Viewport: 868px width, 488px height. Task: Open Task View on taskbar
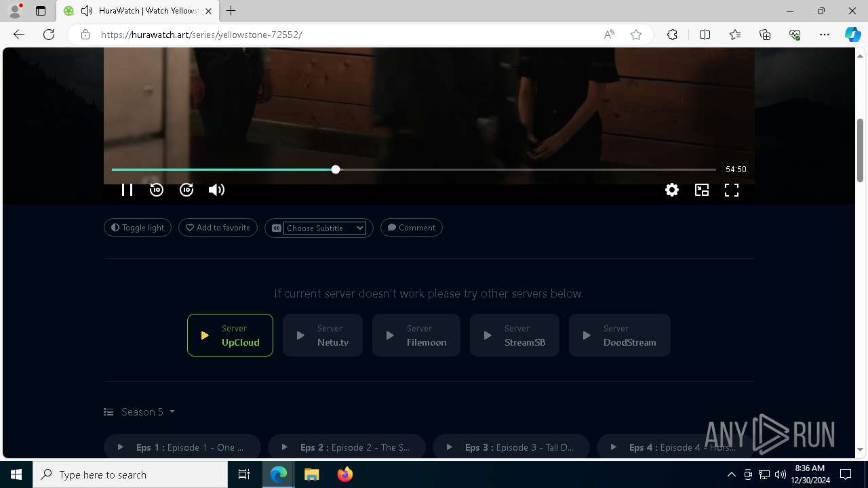tap(244, 474)
